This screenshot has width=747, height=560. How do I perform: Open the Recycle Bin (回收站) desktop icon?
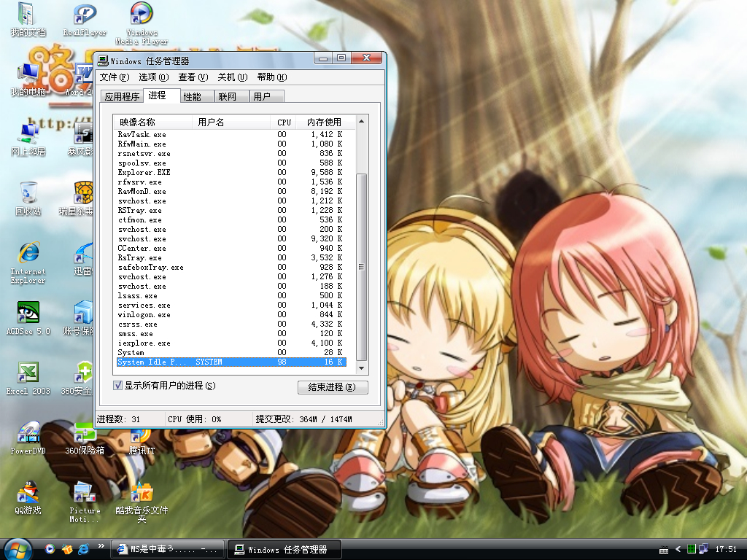[28, 193]
